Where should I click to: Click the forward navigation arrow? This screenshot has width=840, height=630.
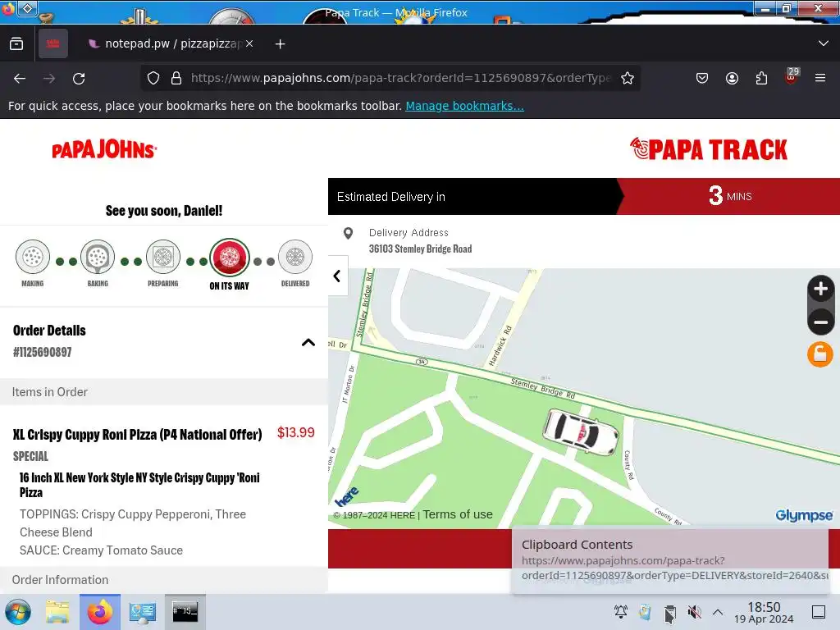click(49, 79)
